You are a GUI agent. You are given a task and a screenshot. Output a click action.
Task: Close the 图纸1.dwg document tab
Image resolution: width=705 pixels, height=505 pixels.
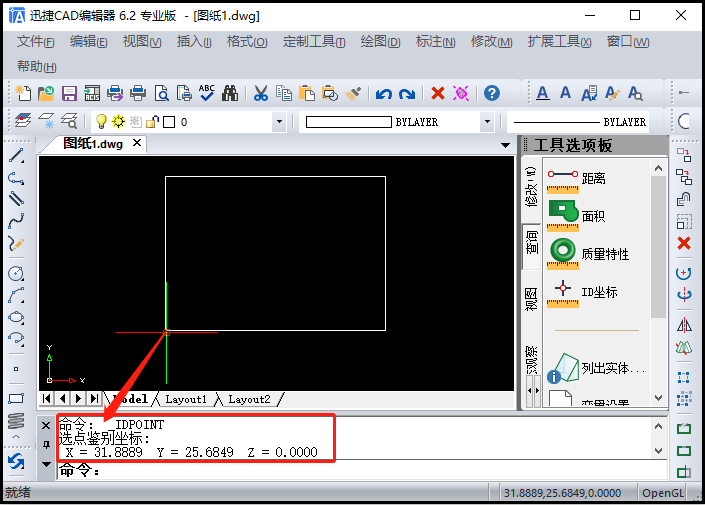point(137,143)
